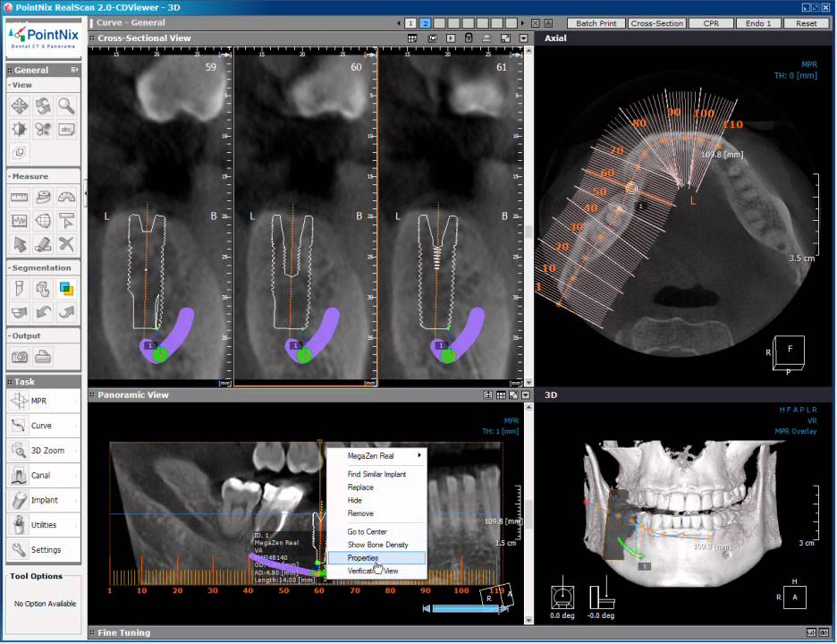Choose Remove in the context menu

click(376, 513)
